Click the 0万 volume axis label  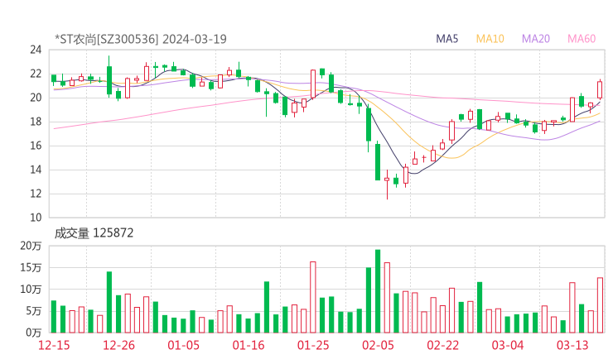pyautogui.click(x=34, y=333)
